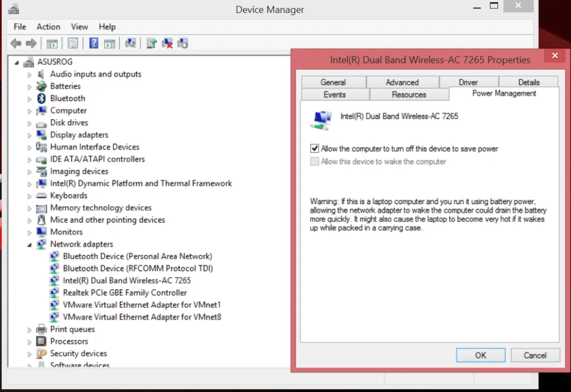
Task: Expand the Batteries category
Action: (30, 86)
